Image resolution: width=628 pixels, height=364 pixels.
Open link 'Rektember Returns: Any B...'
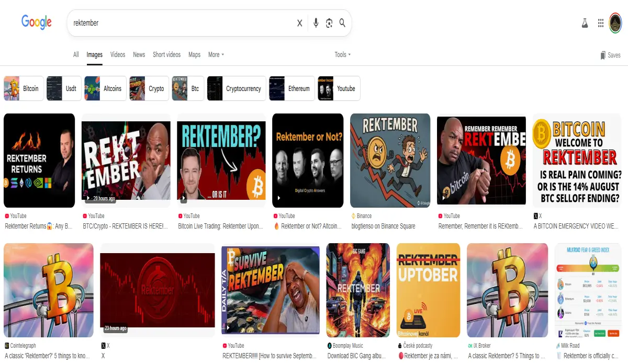tap(39, 226)
